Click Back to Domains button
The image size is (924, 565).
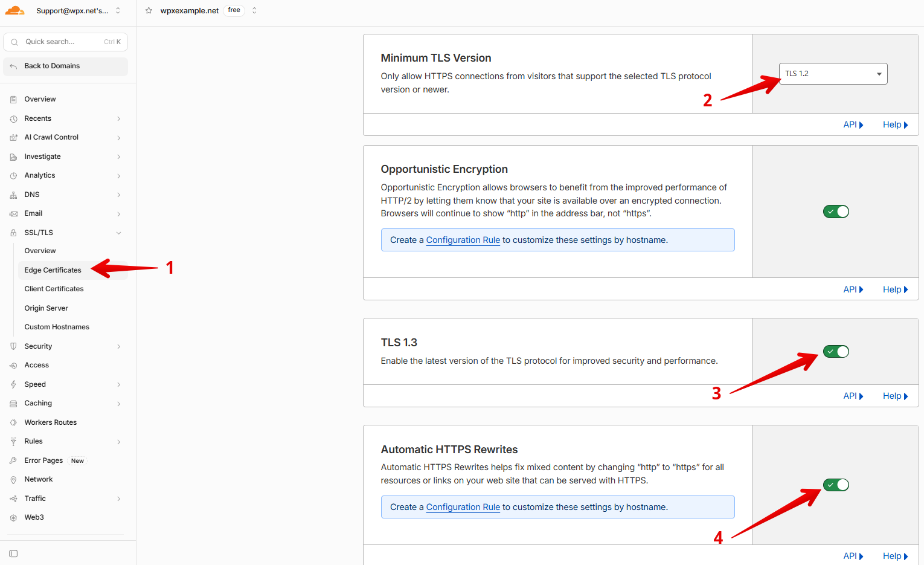point(65,66)
